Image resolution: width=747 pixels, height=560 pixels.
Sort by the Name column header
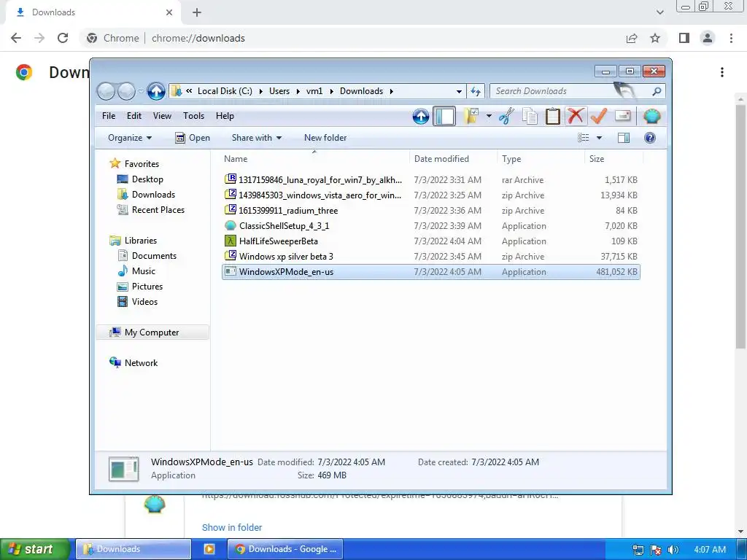click(x=314, y=158)
